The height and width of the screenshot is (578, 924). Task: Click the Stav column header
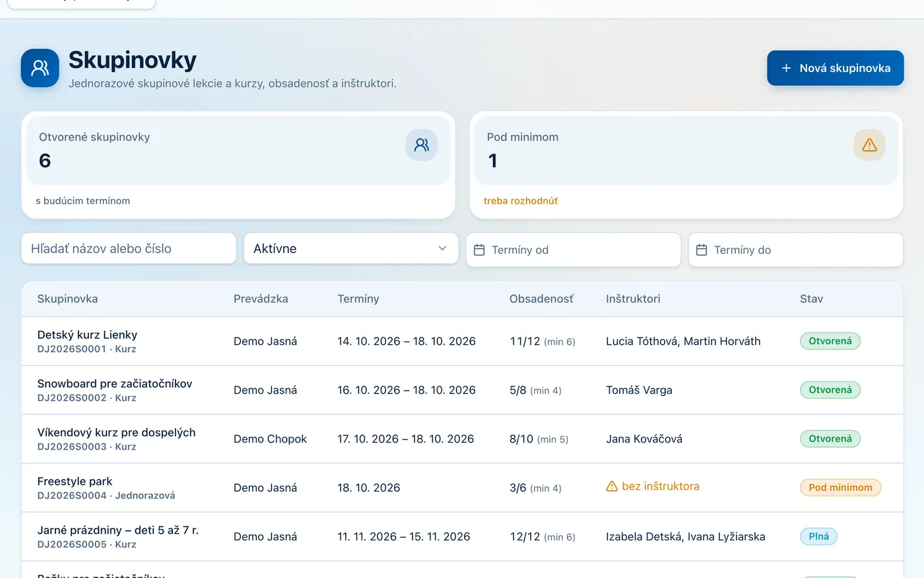tap(811, 299)
